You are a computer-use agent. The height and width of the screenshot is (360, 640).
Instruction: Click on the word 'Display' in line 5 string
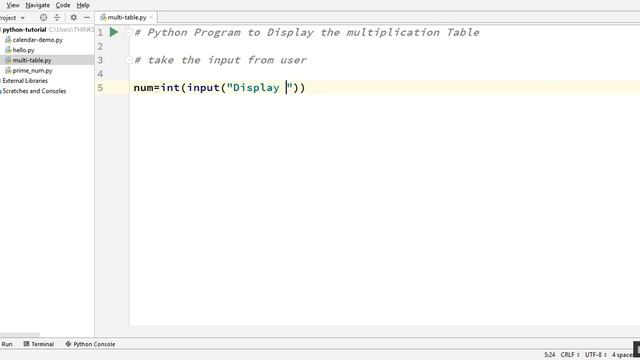point(256,88)
